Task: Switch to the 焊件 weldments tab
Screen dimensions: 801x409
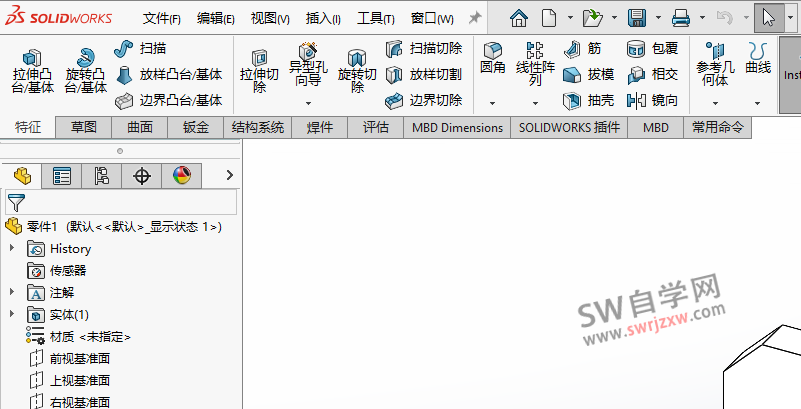Action: tap(320, 127)
